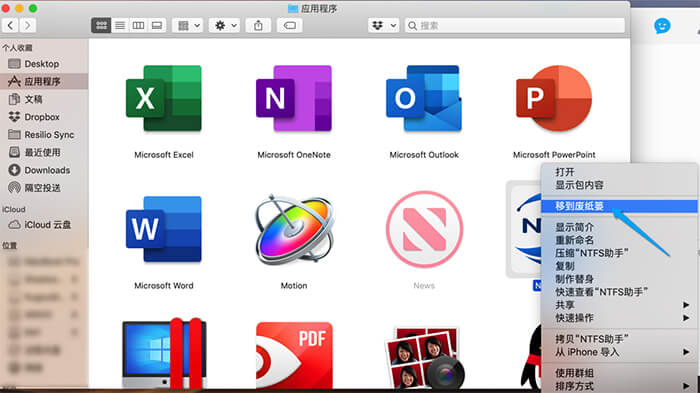Click the Motion label

coord(294,286)
